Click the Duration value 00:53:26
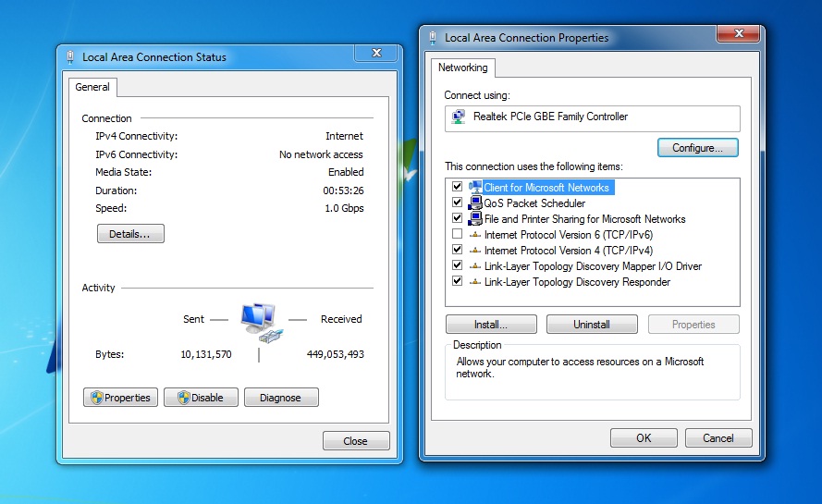The height and width of the screenshot is (504, 822). [343, 191]
